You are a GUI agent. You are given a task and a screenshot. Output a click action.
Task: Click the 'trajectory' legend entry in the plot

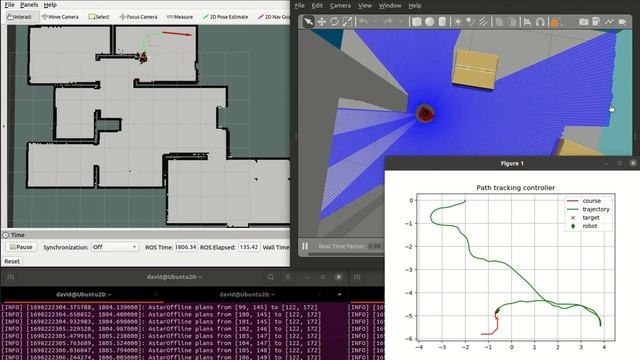pos(588,209)
